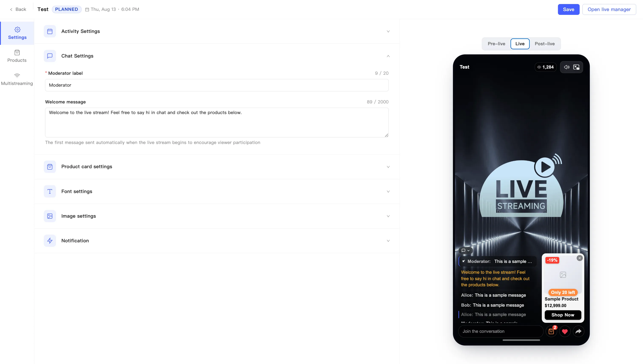Switch preview to Pre-live

(x=496, y=44)
